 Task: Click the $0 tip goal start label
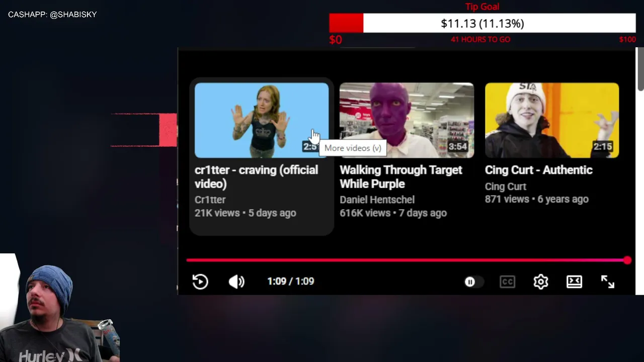click(x=336, y=40)
